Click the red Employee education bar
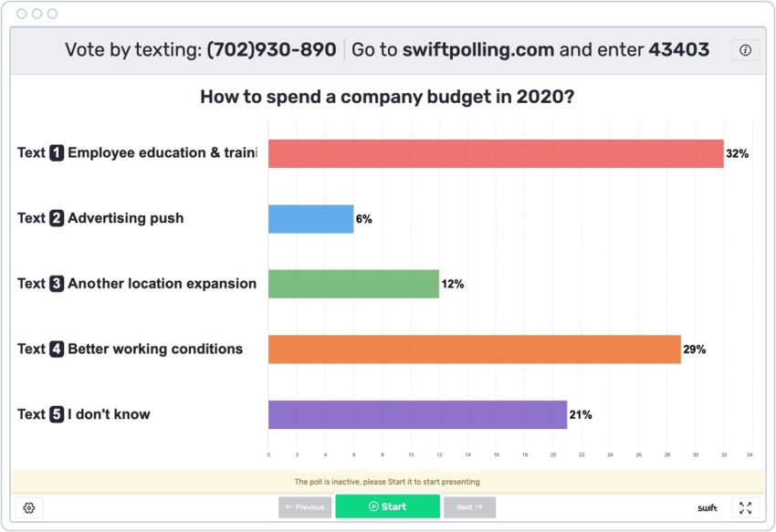Screen dimensions: 776x532 [x=493, y=152]
